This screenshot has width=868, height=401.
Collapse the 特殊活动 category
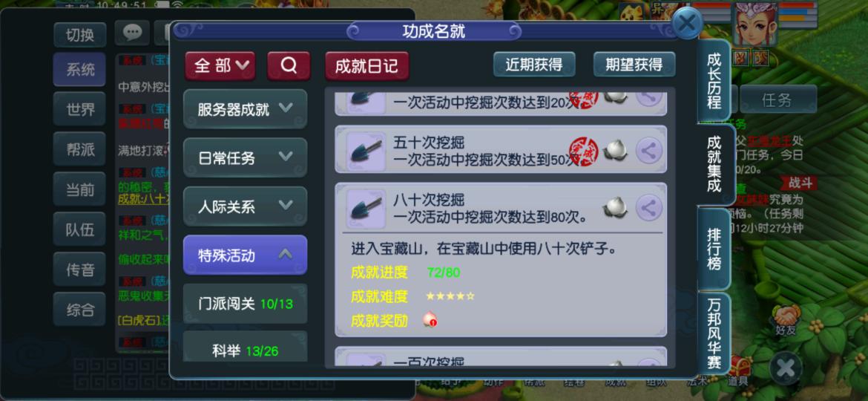click(245, 255)
